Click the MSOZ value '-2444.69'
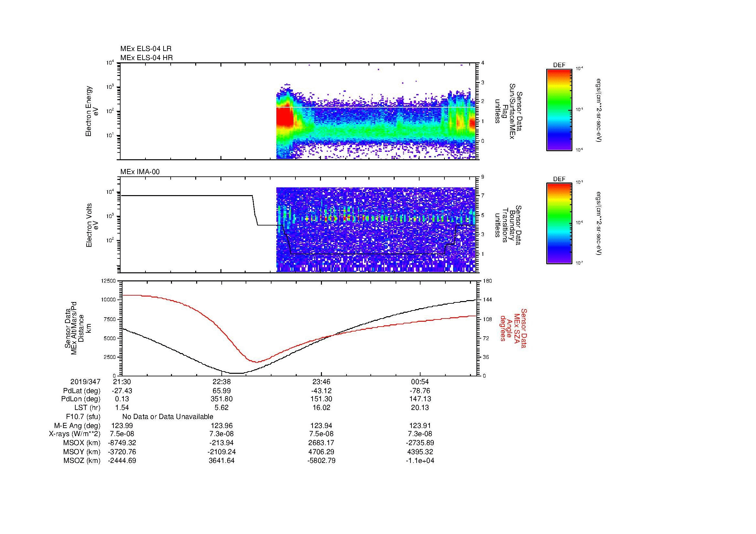 pyautogui.click(x=122, y=461)
